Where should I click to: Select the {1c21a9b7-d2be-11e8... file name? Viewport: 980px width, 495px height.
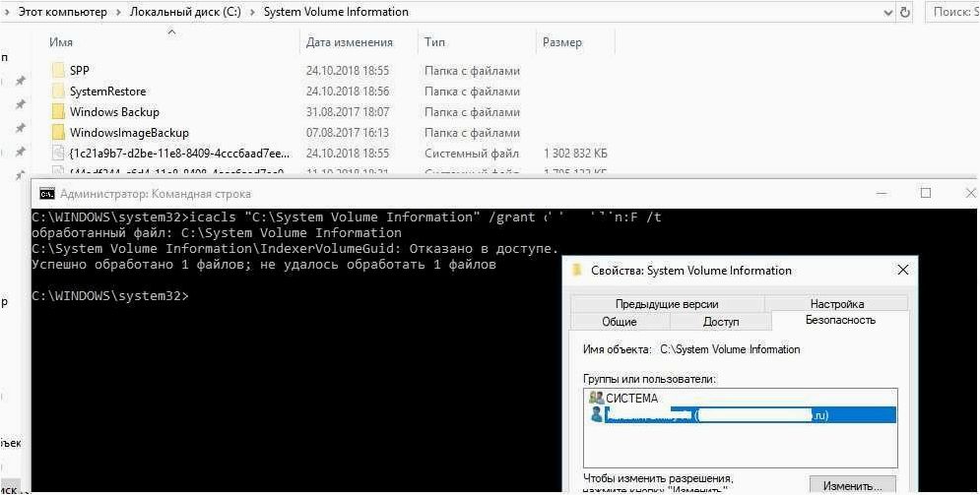pos(180,153)
